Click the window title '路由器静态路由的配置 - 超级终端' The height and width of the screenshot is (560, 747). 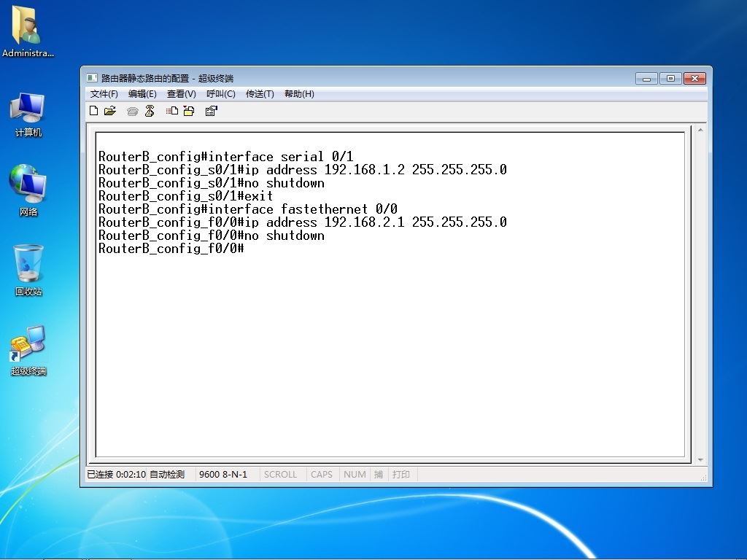(x=167, y=78)
